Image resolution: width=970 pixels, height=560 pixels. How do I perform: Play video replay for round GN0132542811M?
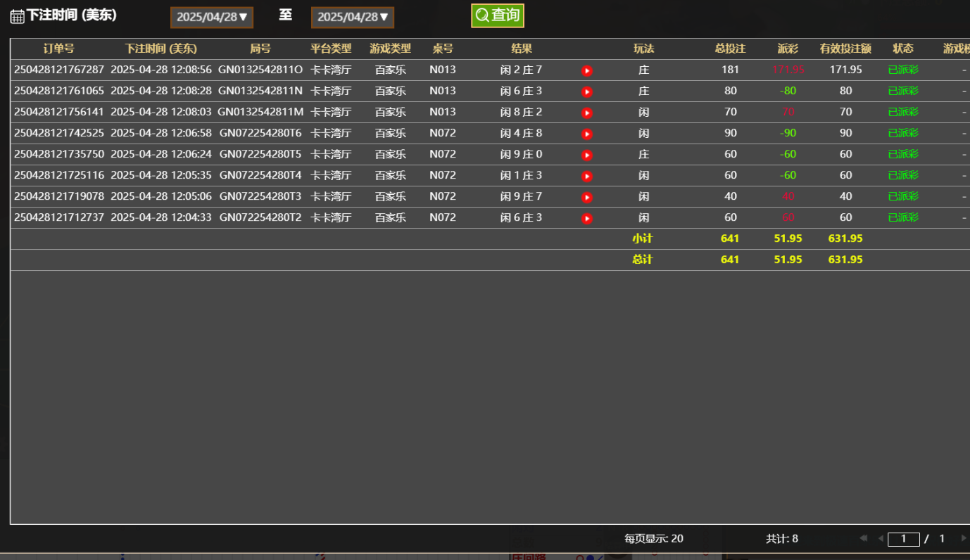tap(587, 113)
